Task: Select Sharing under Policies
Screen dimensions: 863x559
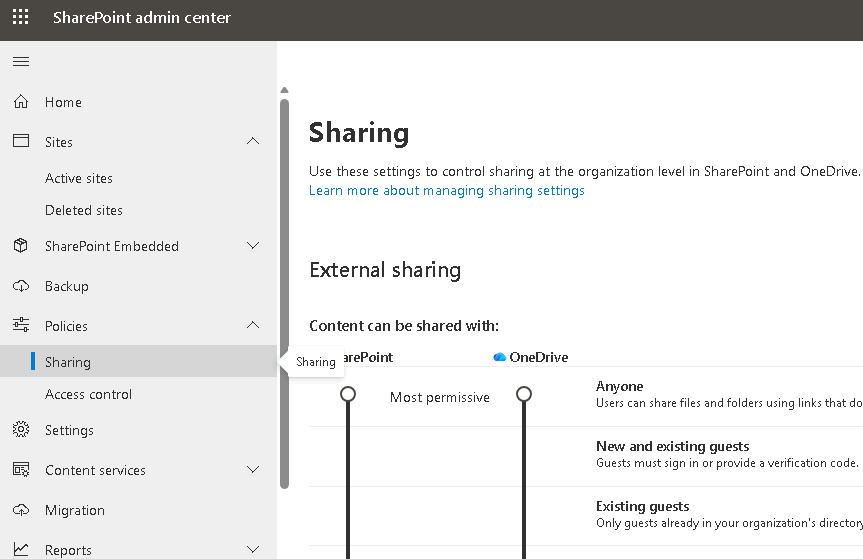Action: (138, 361)
